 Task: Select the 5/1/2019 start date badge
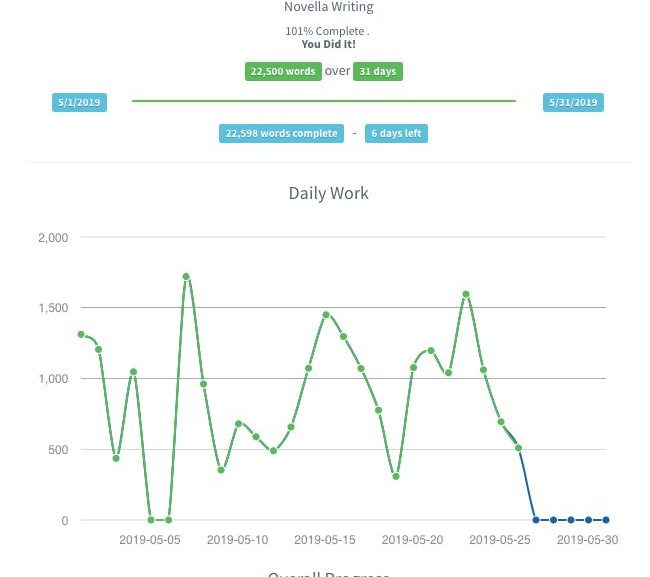79,102
